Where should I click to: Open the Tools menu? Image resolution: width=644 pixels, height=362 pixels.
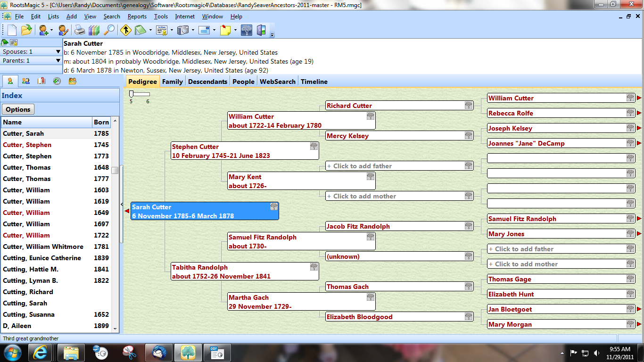tap(161, 16)
